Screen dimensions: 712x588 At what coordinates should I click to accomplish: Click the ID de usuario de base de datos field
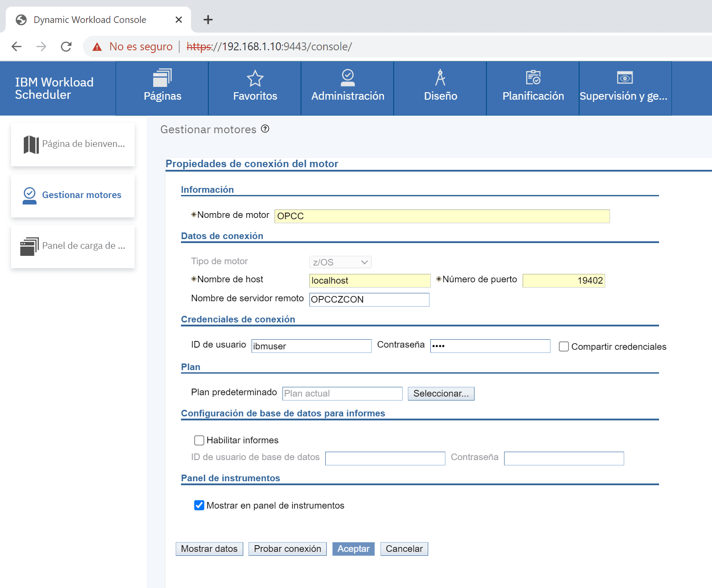[x=385, y=458]
